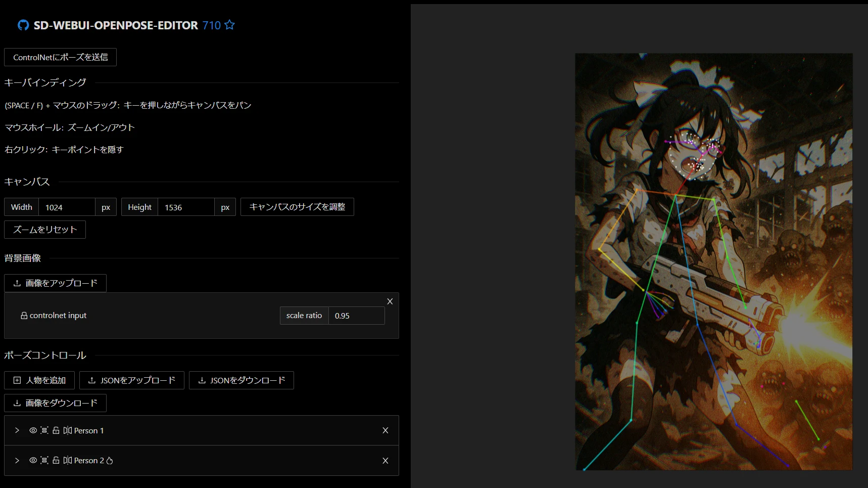
Task: Click the Person 2 label
Action: [x=89, y=461]
